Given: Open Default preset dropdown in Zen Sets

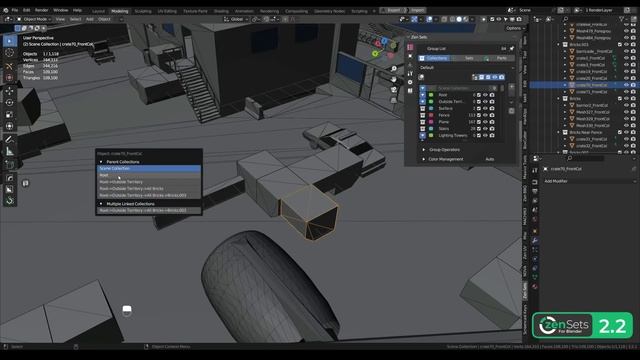Looking at the screenshot, I should point(467,68).
